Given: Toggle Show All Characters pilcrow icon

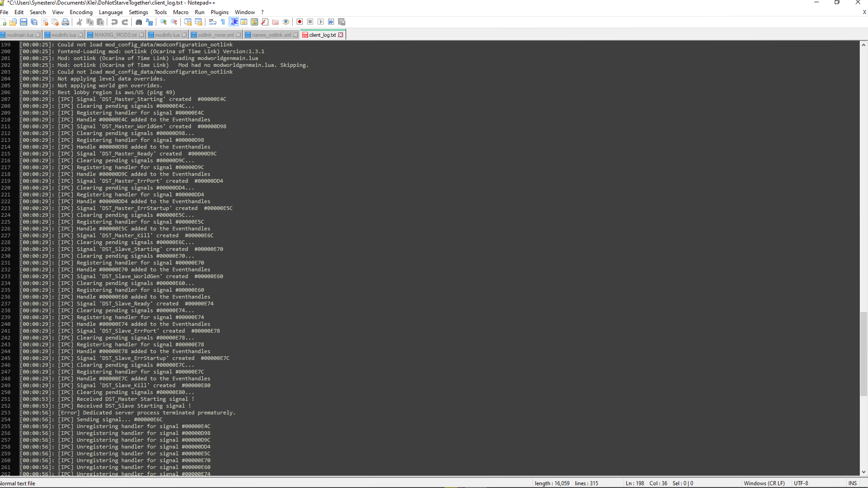Looking at the screenshot, I should (x=223, y=22).
